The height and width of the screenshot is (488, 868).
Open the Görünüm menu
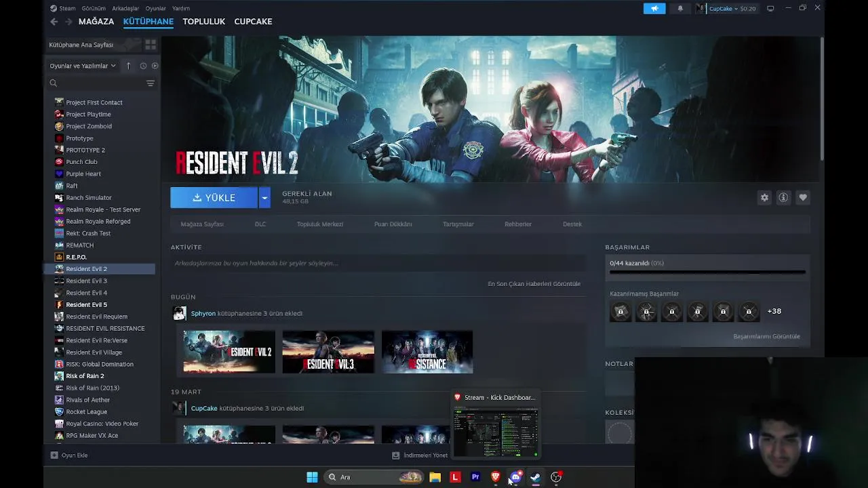[x=94, y=8]
